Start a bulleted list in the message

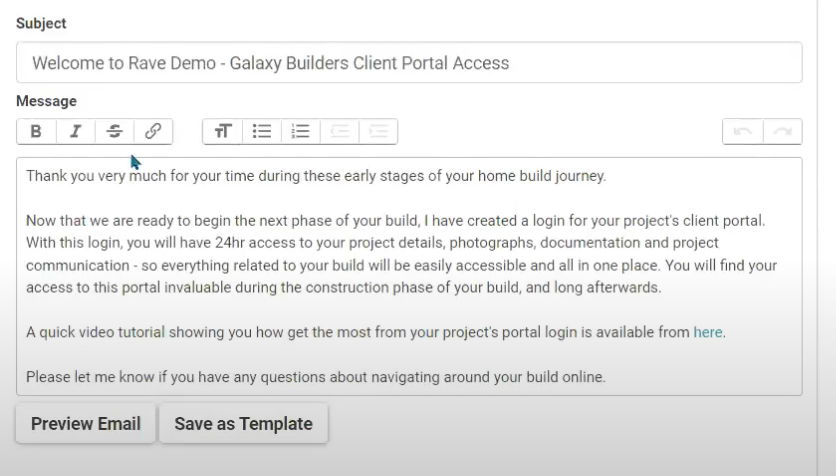pos(262,131)
